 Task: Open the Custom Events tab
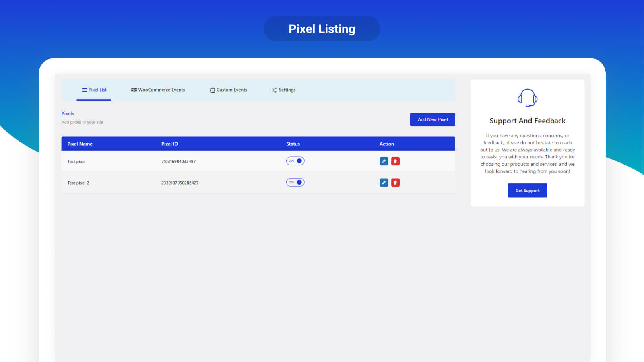(x=228, y=90)
